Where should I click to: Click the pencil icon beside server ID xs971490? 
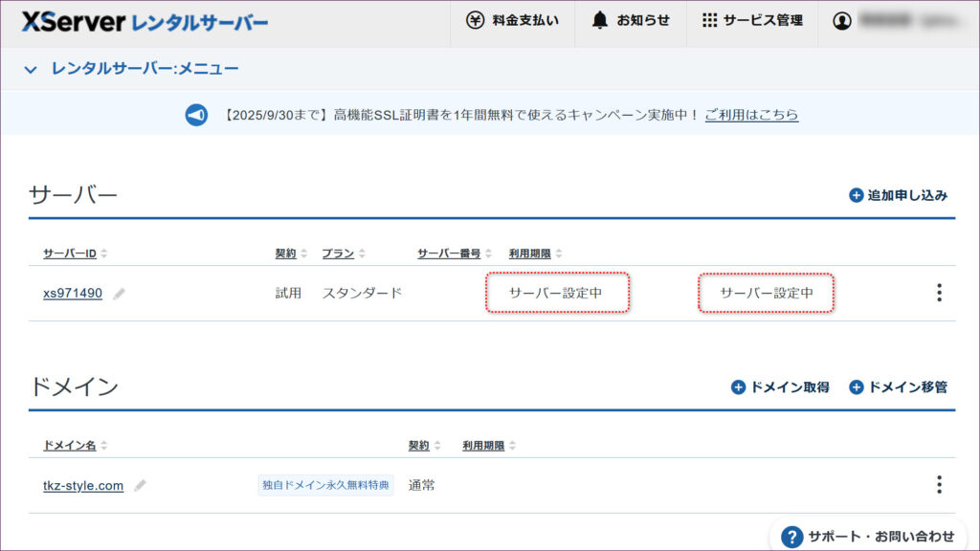(119, 294)
